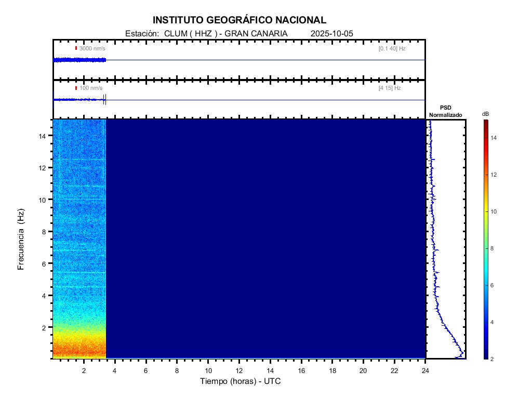Viewport: 532px width, 399px height.
Task: Click the red-orange low-frequency band in the spectrogram
Action: pyautogui.click(x=79, y=347)
